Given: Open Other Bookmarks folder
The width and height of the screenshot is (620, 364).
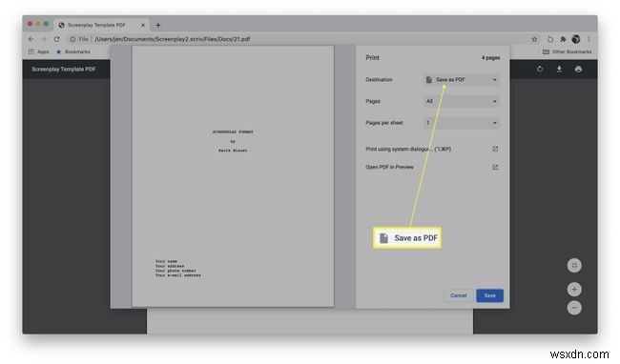Looking at the screenshot, I should [x=567, y=51].
